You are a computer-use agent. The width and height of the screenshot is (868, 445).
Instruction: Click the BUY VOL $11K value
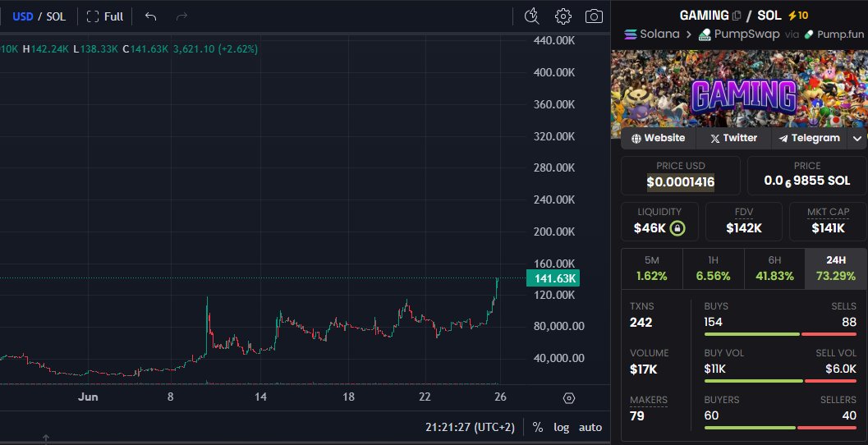714,369
